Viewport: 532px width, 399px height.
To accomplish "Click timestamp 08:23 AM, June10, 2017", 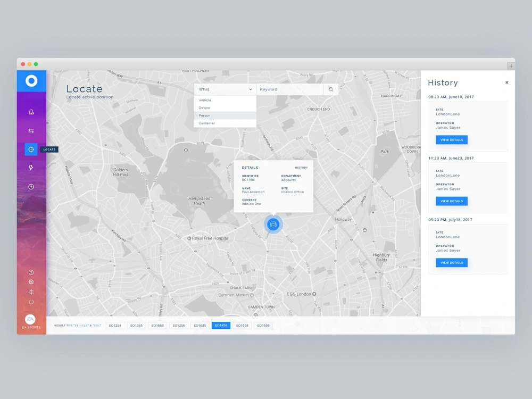I will point(451,97).
